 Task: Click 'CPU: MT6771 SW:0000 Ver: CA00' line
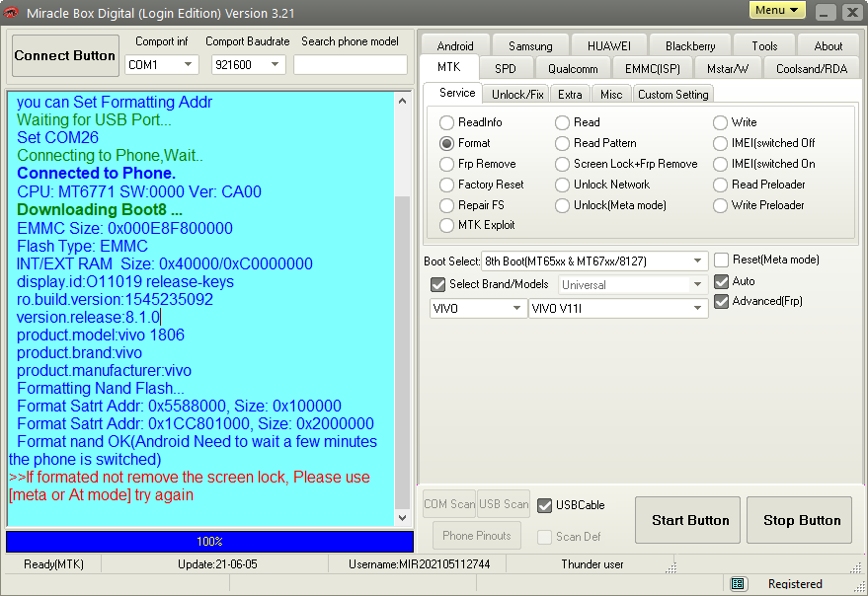pyautogui.click(x=139, y=192)
